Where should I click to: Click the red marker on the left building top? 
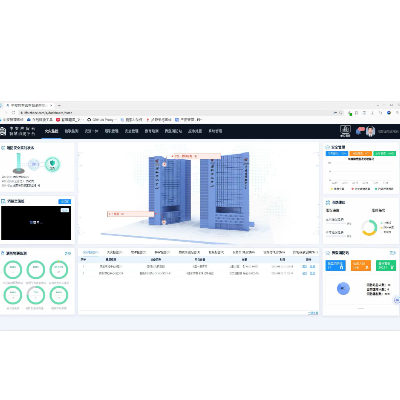point(164,164)
